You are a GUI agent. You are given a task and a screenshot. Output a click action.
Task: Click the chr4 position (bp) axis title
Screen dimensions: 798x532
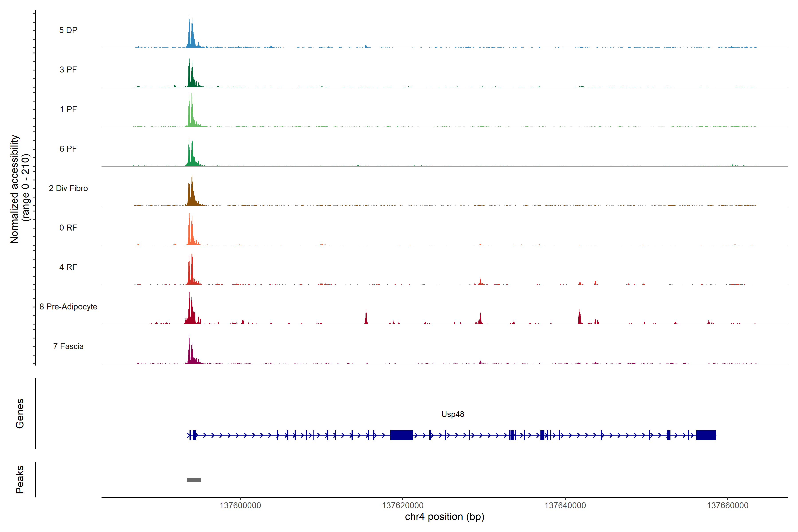[444, 517]
